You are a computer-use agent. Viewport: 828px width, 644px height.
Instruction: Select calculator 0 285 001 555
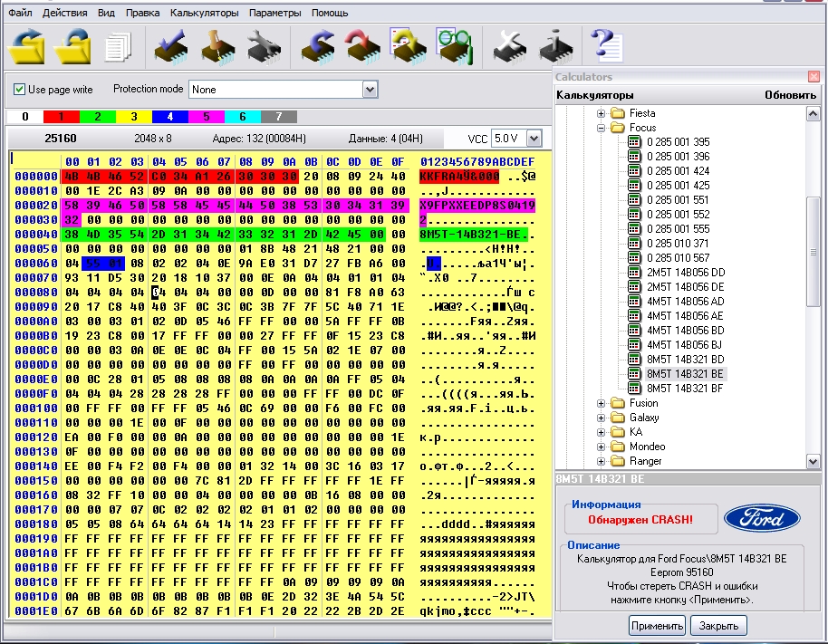[x=678, y=229]
